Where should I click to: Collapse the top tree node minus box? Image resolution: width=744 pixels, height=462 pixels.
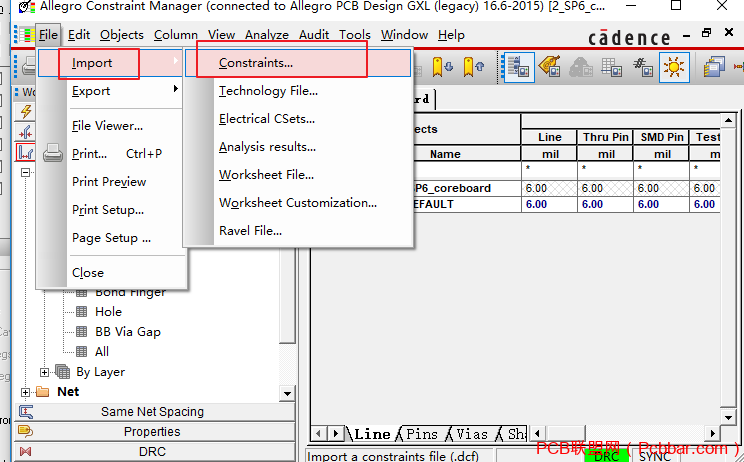25,172
